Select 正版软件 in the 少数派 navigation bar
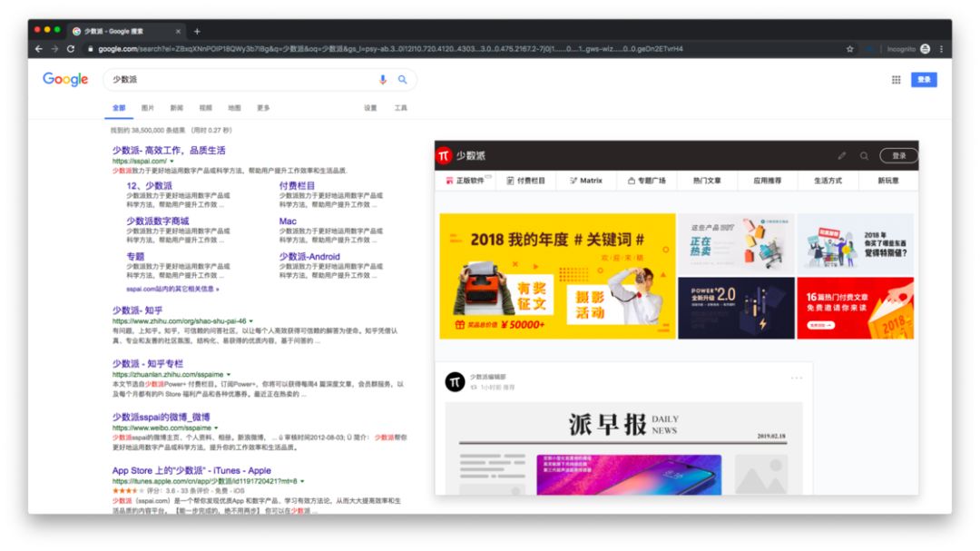 [x=465, y=181]
